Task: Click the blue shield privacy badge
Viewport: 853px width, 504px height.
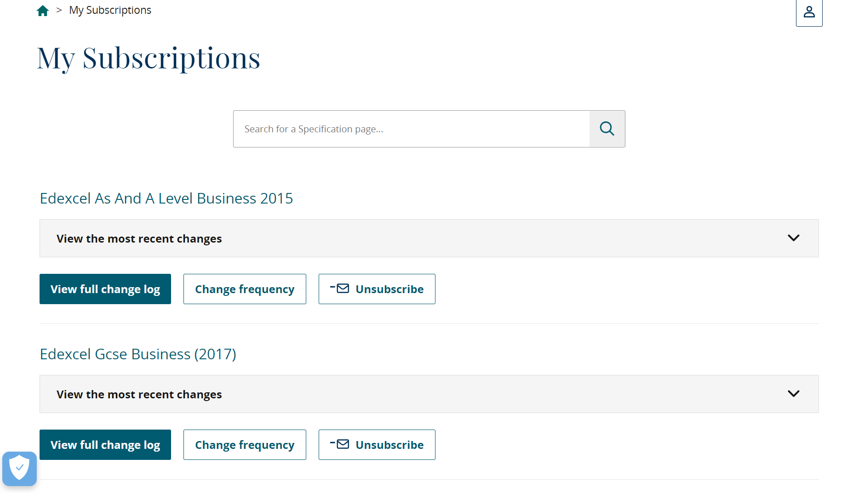Action: click(x=19, y=468)
